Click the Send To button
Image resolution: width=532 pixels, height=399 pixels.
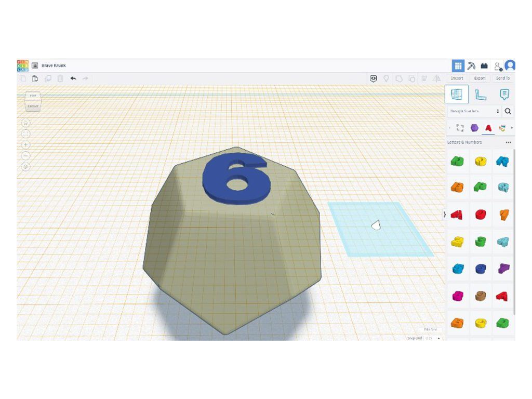[503, 78]
